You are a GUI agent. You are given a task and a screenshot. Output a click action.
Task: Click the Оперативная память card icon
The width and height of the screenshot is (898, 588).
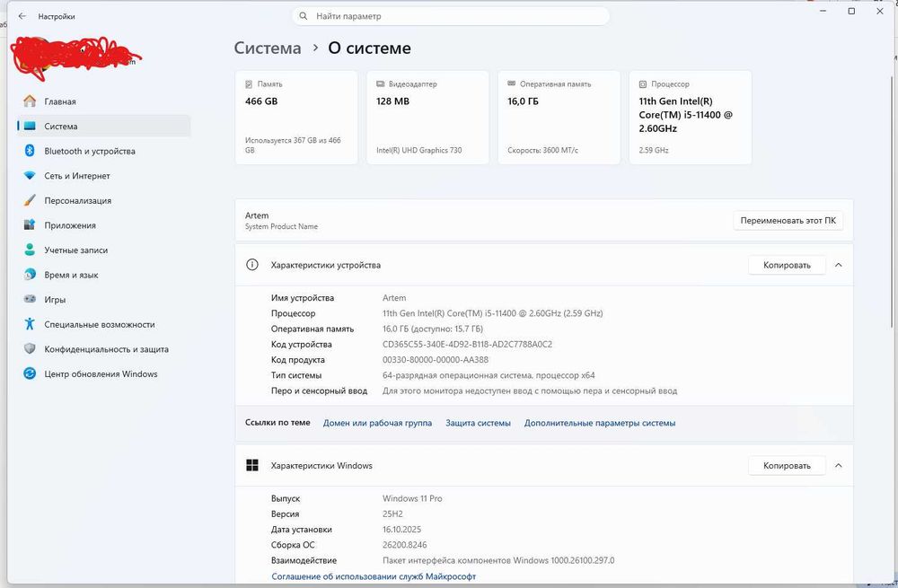point(512,83)
